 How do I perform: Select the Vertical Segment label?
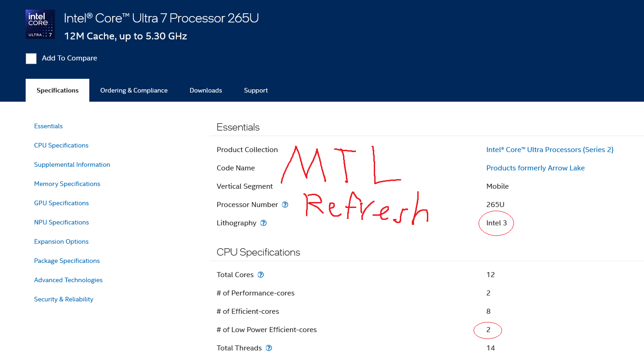click(x=245, y=186)
